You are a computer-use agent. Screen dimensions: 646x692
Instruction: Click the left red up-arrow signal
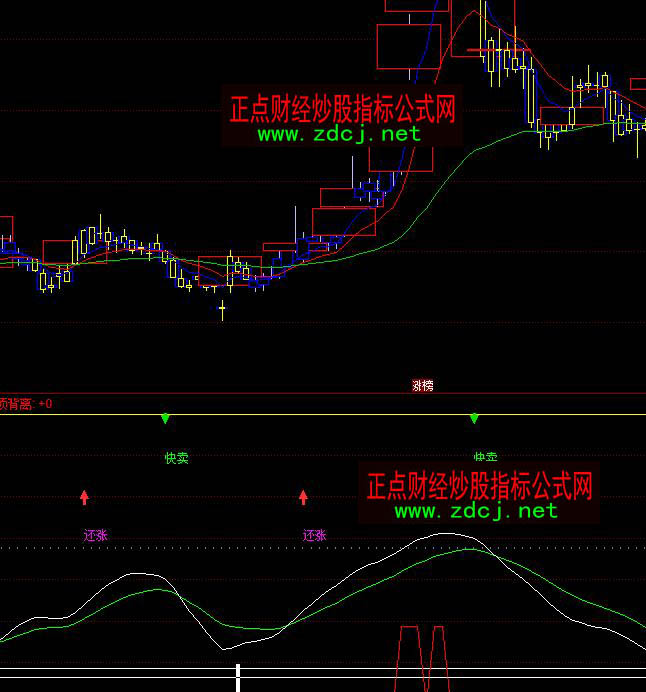click(x=84, y=496)
